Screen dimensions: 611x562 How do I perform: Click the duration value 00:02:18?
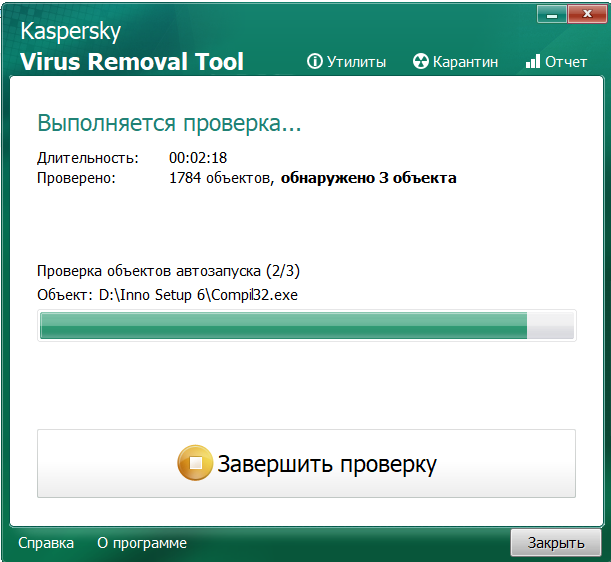pos(198,158)
